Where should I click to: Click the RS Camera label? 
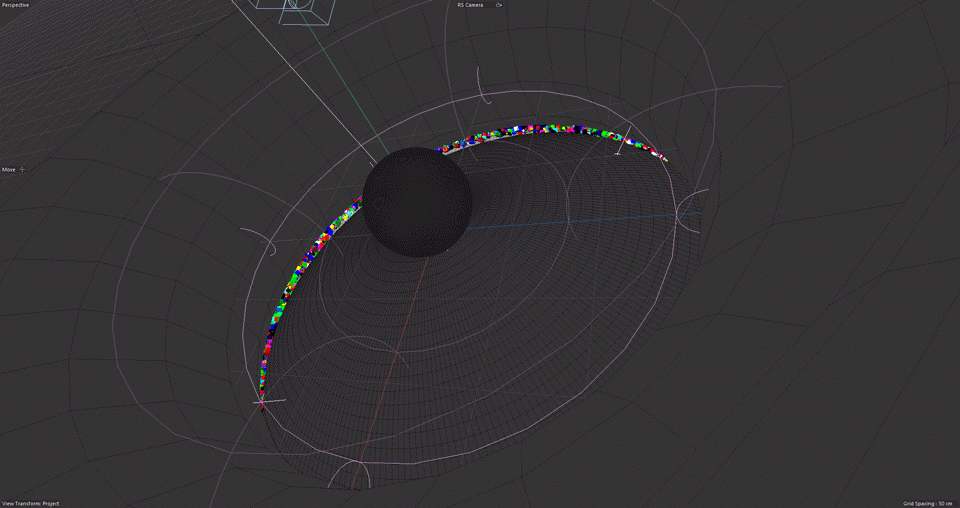coord(470,5)
